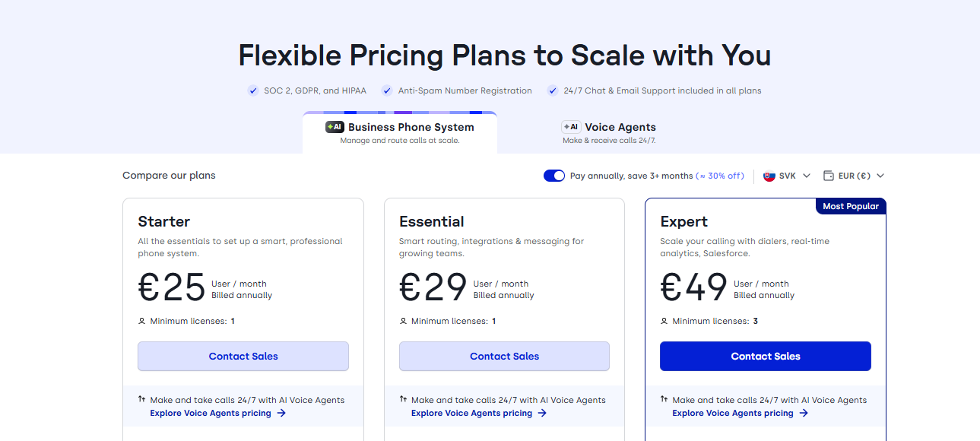This screenshot has height=441, width=980.
Task: Click Contact Sales on the Essential plan
Action: point(503,356)
